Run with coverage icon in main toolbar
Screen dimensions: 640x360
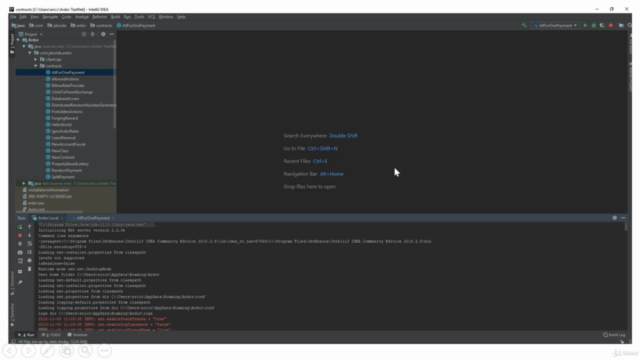click(x=602, y=25)
